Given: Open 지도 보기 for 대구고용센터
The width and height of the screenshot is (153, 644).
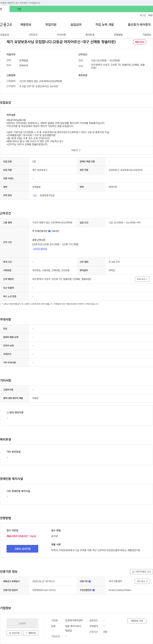Looking at the screenshot, I should [142, 581].
